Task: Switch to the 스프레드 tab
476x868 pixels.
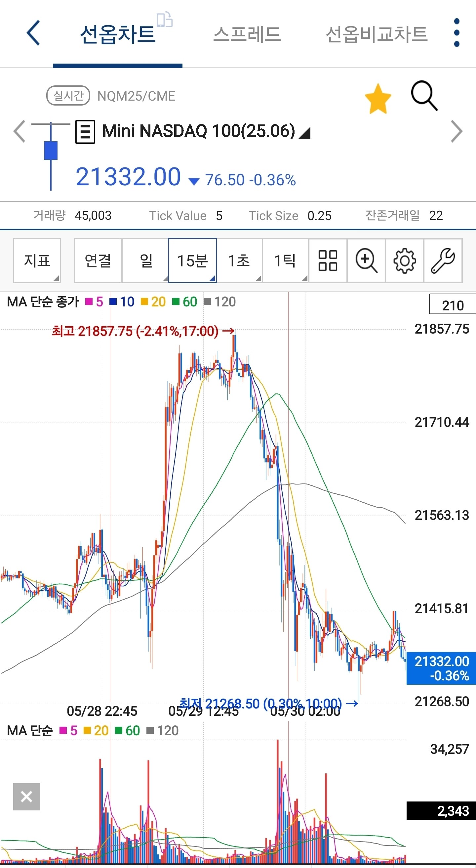Action: (x=247, y=34)
